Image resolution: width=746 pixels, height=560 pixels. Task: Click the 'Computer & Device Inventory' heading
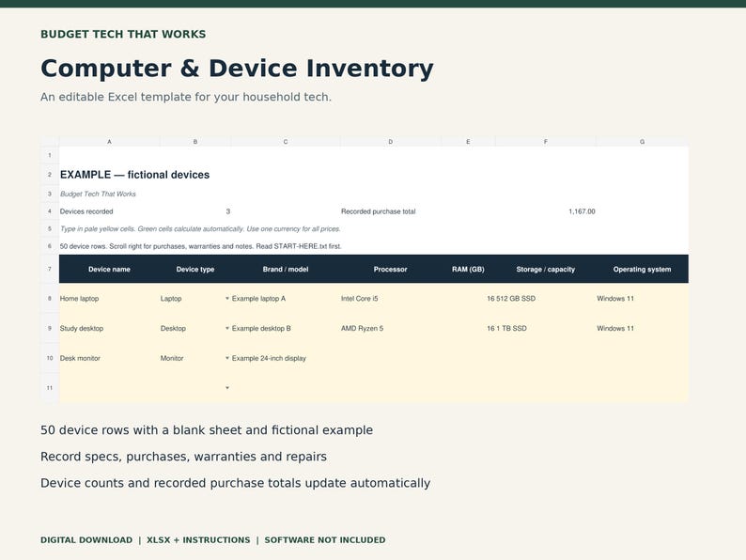click(x=237, y=69)
